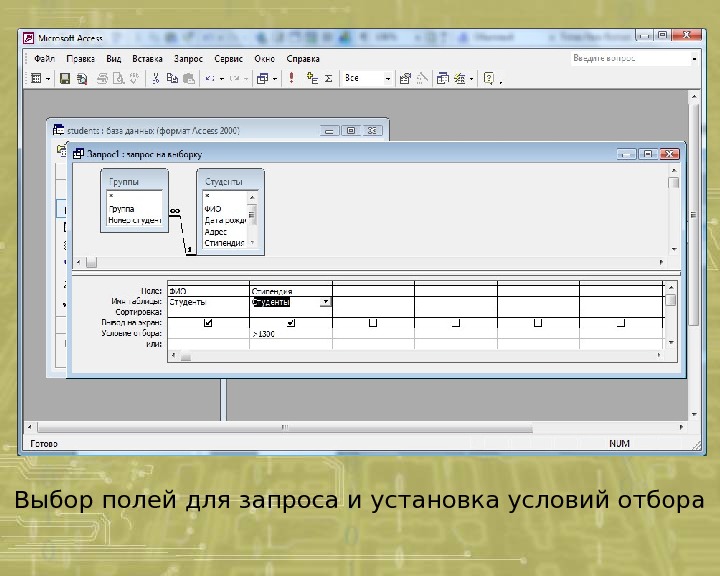720x576 pixels.
Task: Select 'Дата рождения' field in Студенты list
Action: coord(225,220)
